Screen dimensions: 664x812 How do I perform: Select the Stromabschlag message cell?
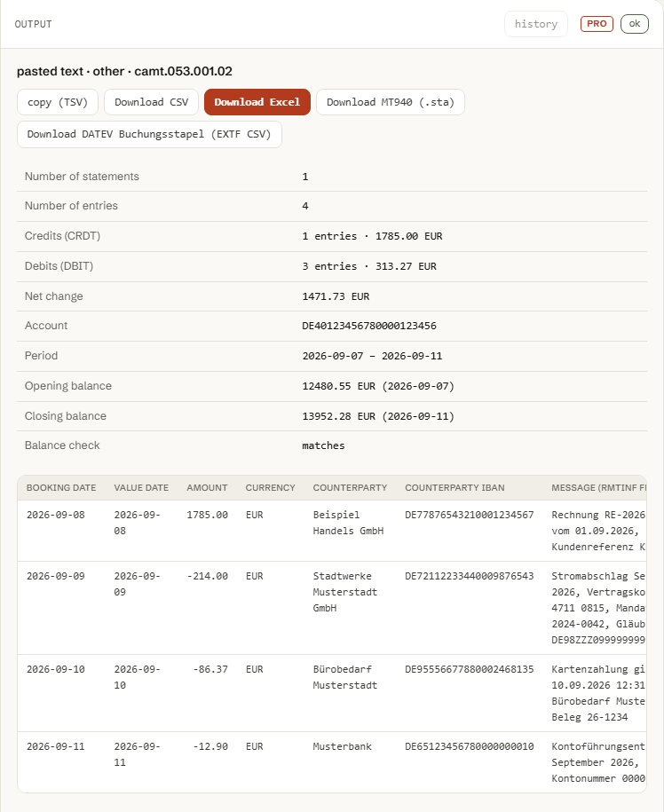coord(598,608)
